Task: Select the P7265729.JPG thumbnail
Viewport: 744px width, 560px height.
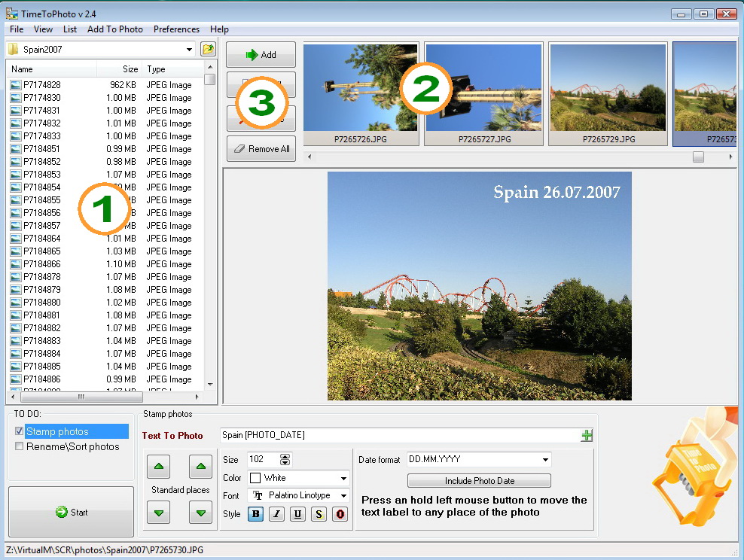Action: (608, 94)
